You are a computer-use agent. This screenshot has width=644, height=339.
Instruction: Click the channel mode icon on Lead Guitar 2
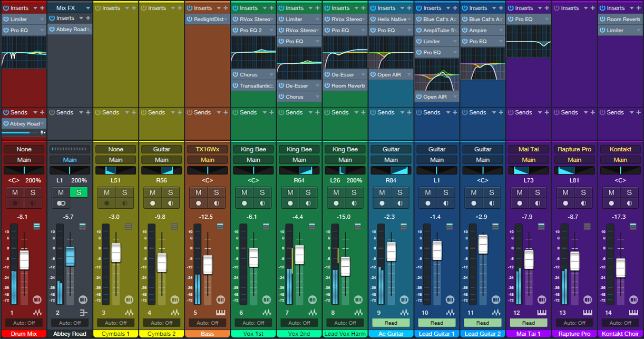496,299
